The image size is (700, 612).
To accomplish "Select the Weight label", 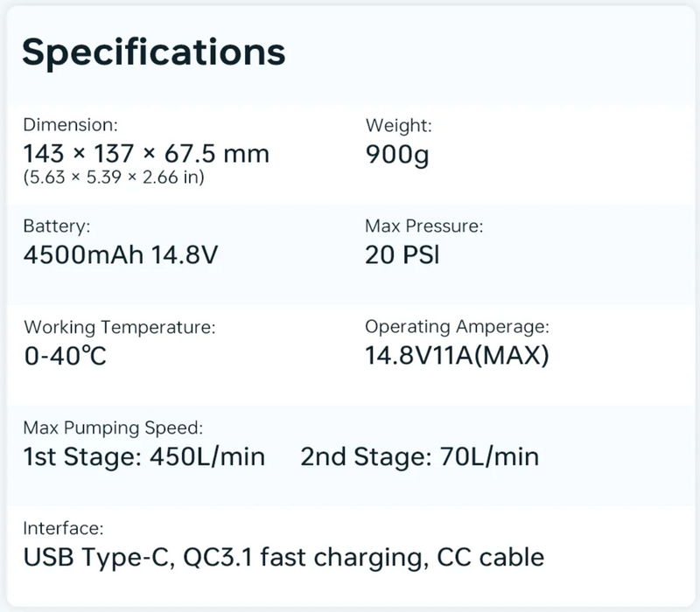I will (399, 125).
